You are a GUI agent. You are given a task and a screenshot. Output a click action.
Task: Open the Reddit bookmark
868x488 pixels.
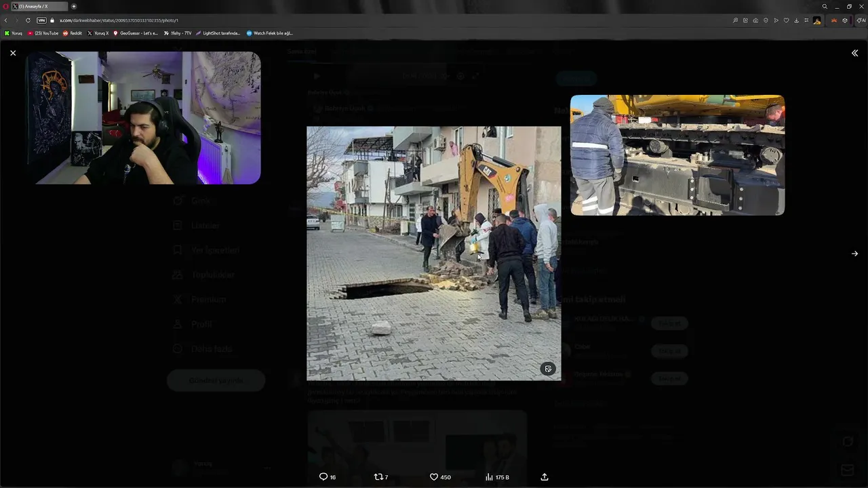coord(73,33)
